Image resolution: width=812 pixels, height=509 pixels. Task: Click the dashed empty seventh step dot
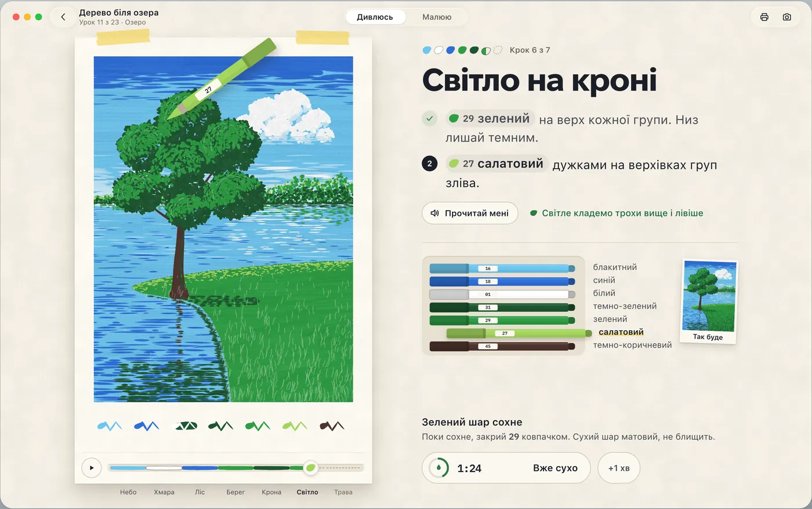point(498,50)
